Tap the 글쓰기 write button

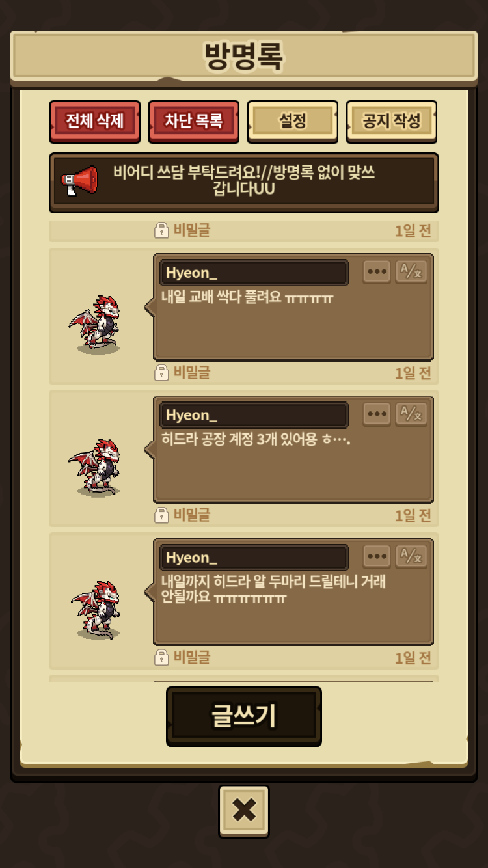[244, 716]
